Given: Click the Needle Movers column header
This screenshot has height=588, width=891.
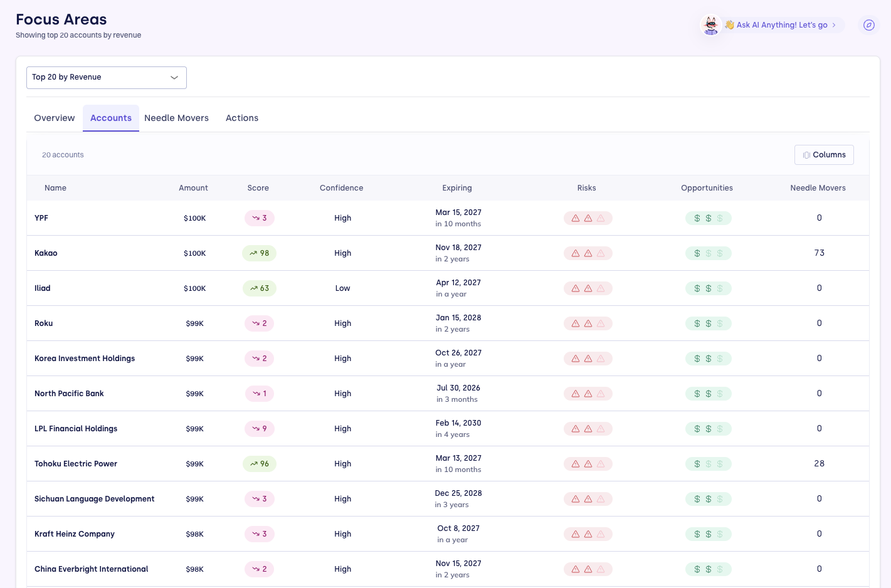Looking at the screenshot, I should click(x=818, y=188).
